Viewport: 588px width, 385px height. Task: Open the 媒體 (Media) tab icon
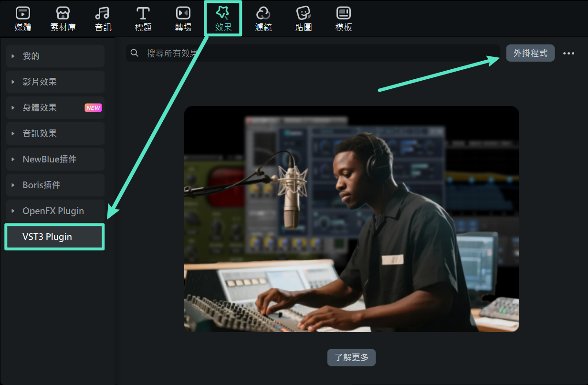click(x=23, y=13)
